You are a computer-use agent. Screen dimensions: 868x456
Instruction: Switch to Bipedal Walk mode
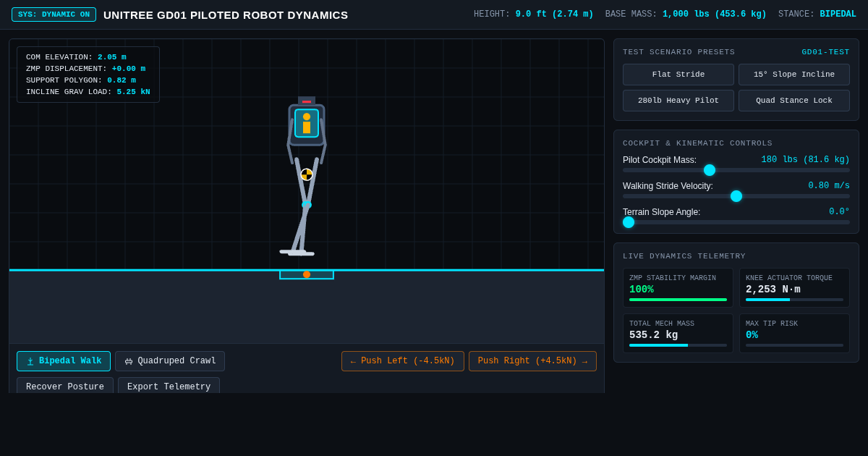64,361
